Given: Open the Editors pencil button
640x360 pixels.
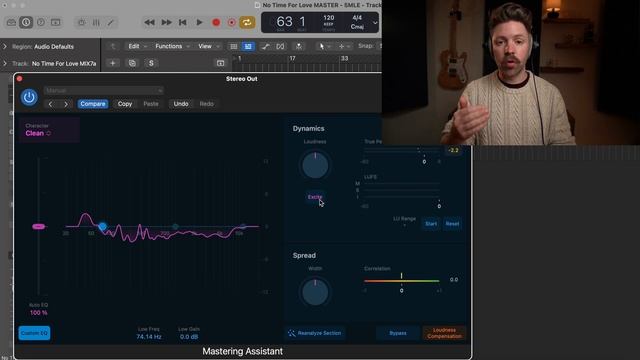Looking at the screenshot, I should [111, 22].
